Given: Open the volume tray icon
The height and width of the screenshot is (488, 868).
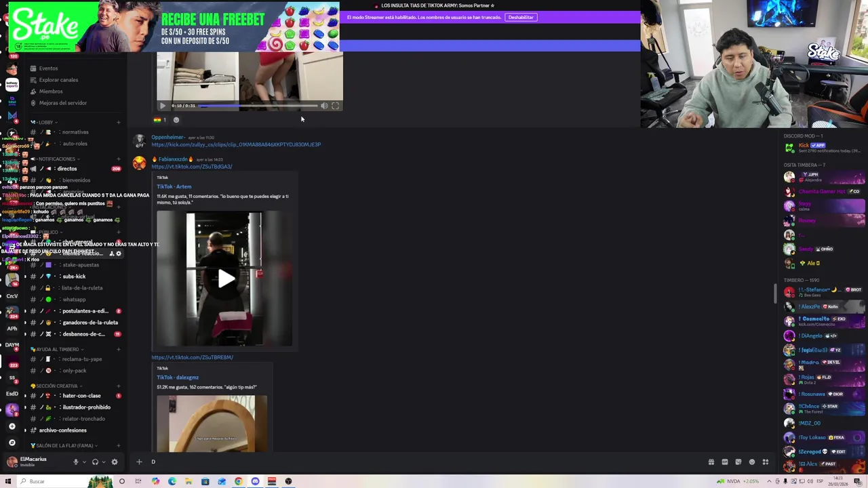Looking at the screenshot, I should [810, 481].
